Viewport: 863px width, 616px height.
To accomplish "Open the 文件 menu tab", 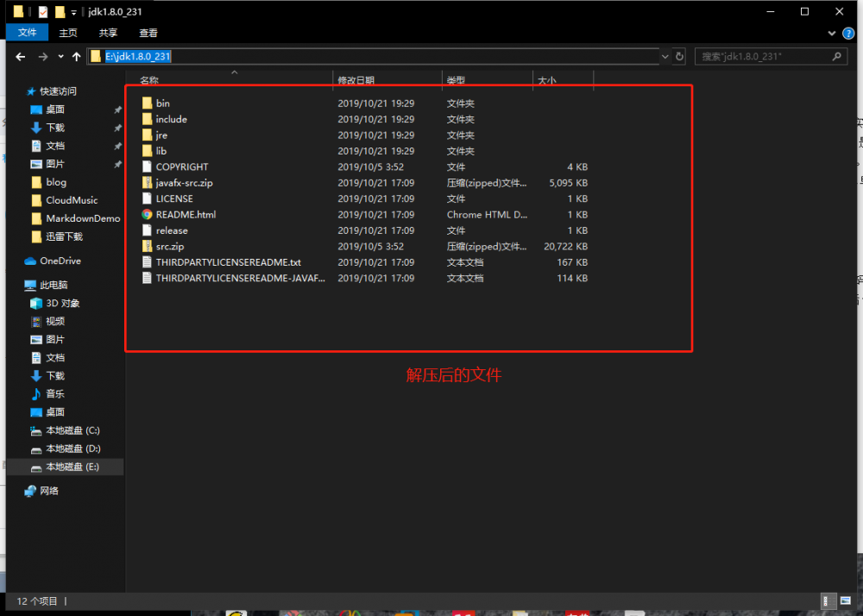I will tap(27, 33).
